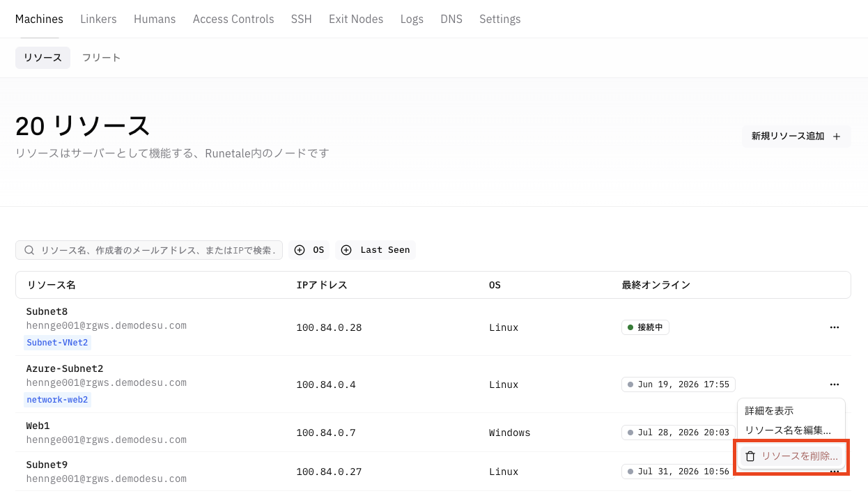Switch to the Linkers tab

point(98,19)
